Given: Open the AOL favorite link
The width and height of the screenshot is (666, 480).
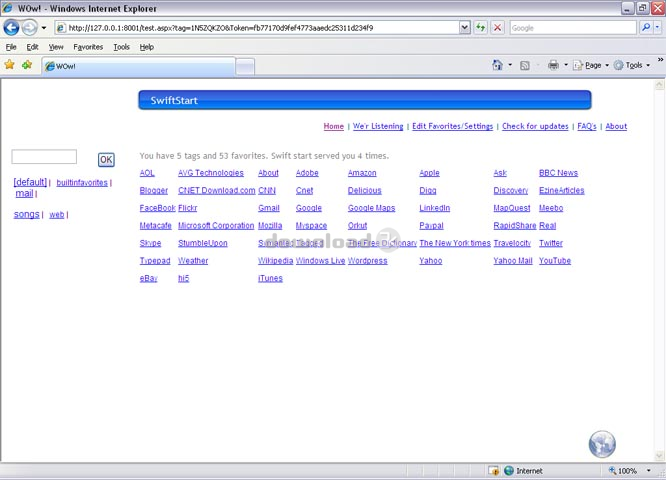Looking at the screenshot, I should [147, 173].
